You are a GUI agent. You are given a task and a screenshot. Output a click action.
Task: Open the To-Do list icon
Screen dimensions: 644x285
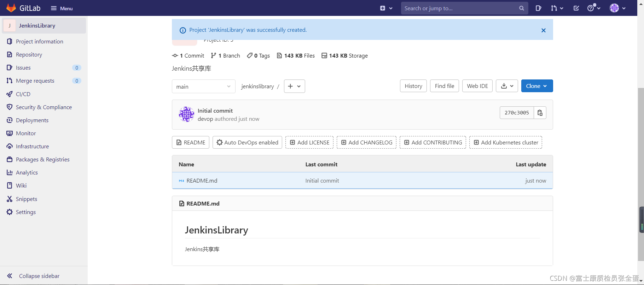pos(576,8)
